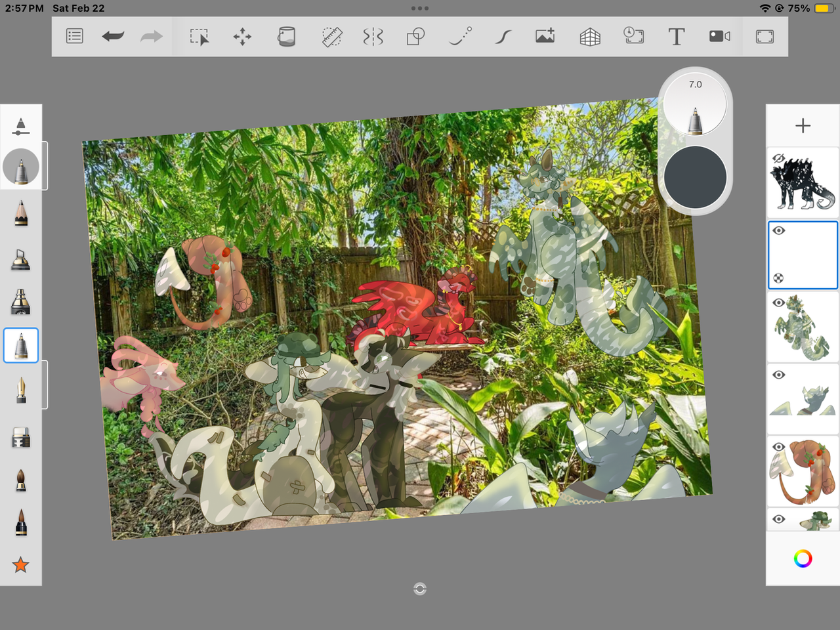Open the color wheel editor
The height and width of the screenshot is (630, 840).
(x=803, y=558)
